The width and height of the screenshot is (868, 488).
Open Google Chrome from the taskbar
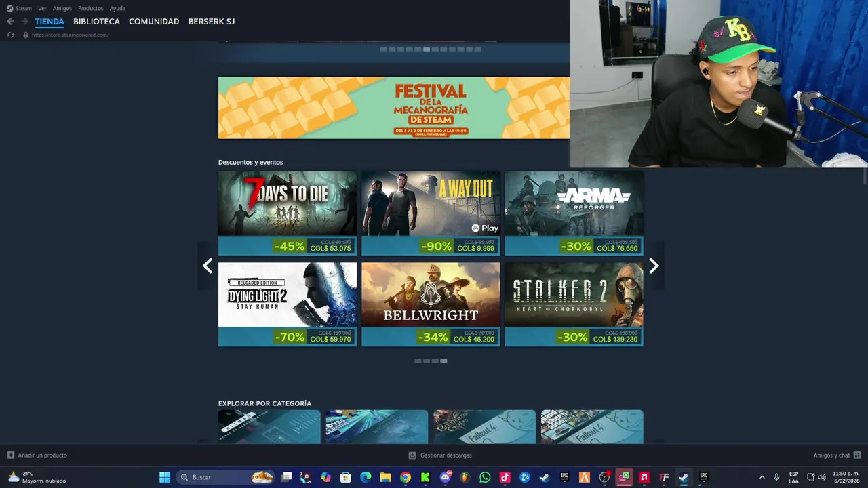click(x=406, y=477)
